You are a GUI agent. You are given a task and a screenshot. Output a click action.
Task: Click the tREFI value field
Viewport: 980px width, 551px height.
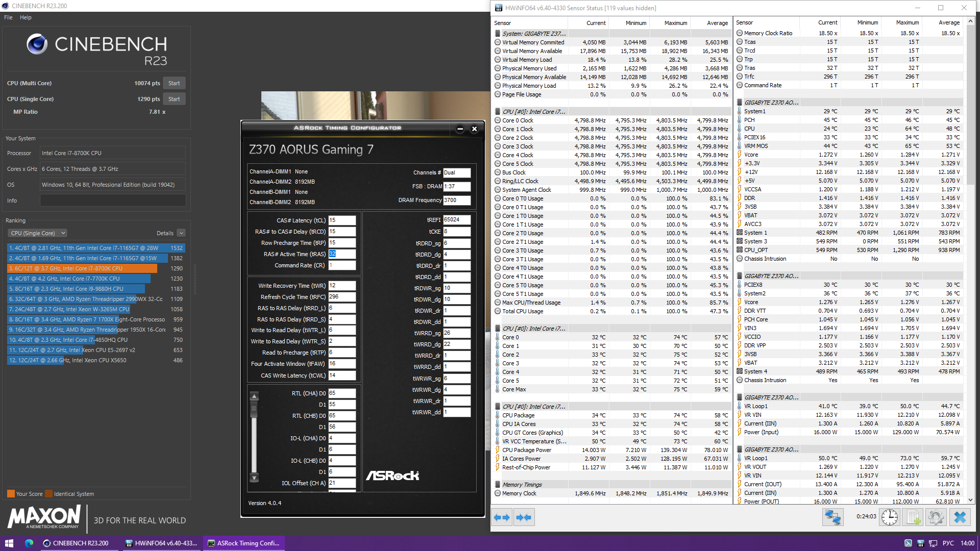point(456,220)
